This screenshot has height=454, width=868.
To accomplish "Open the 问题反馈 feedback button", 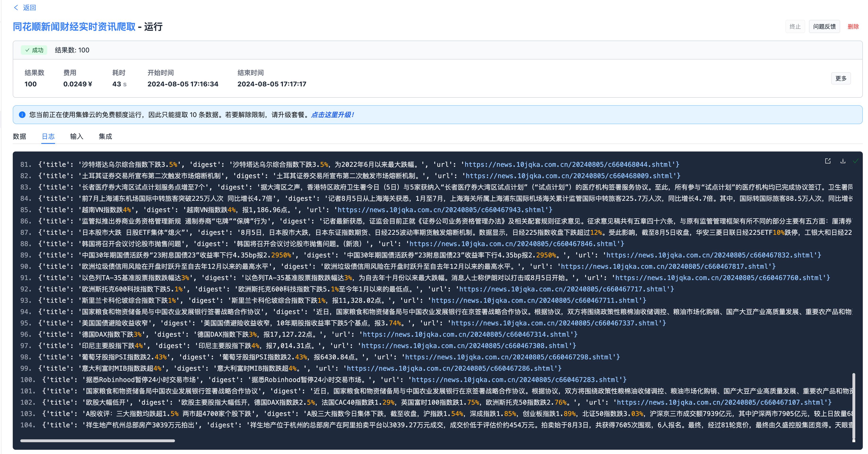I will [x=824, y=26].
